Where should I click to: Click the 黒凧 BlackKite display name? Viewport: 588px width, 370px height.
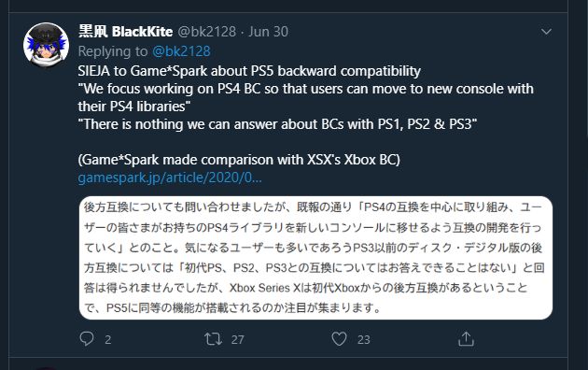[x=126, y=32]
